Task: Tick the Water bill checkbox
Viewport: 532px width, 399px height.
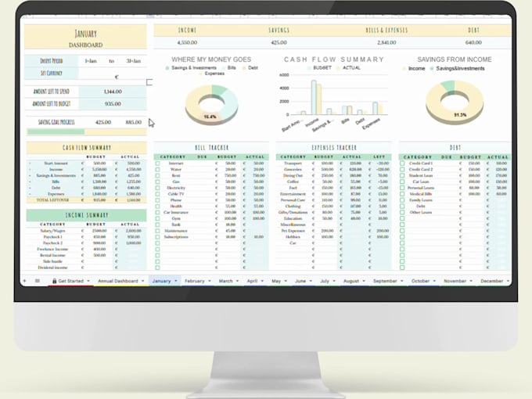Action: coord(158,169)
